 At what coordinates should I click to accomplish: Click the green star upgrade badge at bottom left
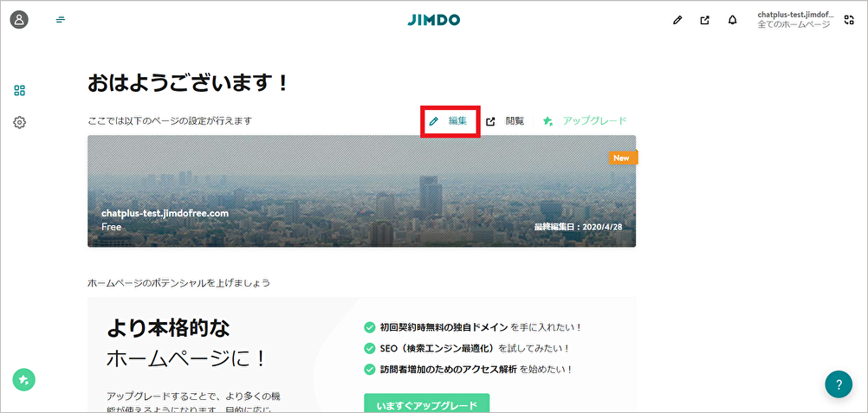coord(23,380)
